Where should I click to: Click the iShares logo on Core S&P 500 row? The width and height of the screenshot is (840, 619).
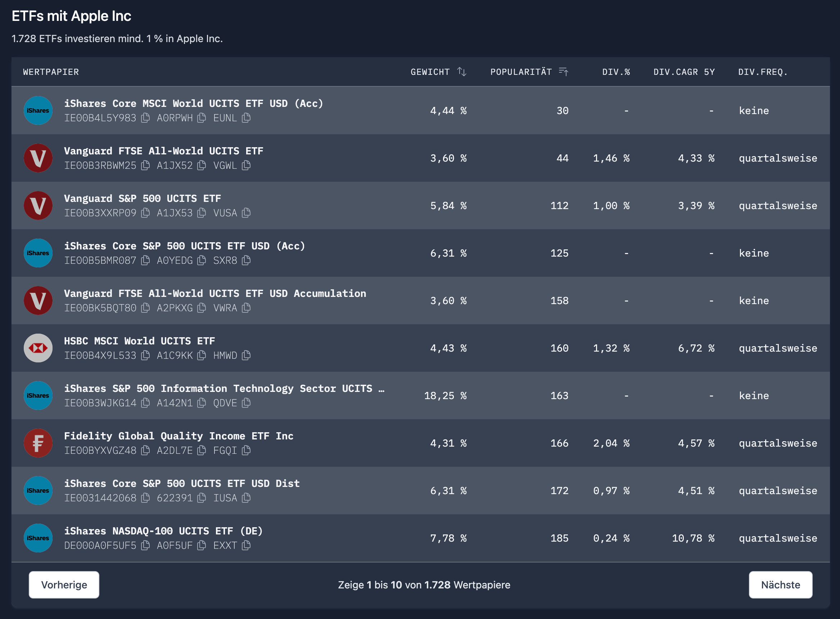click(38, 253)
